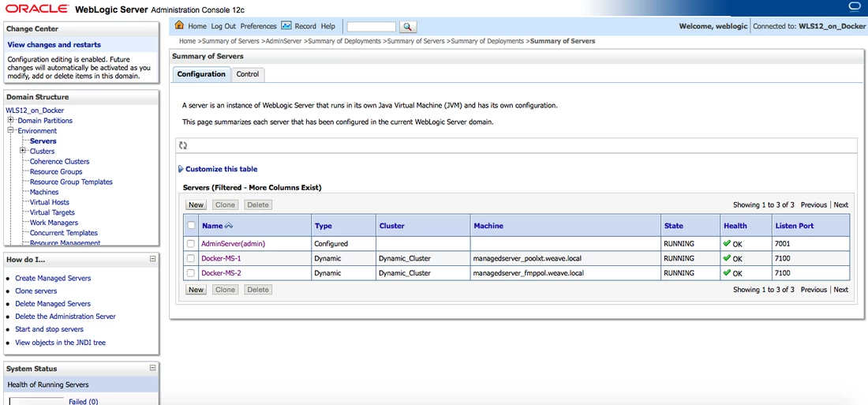Viewport: 868px width, 405px height.
Task: Click the Name column sort arrows icon
Action: (x=229, y=226)
